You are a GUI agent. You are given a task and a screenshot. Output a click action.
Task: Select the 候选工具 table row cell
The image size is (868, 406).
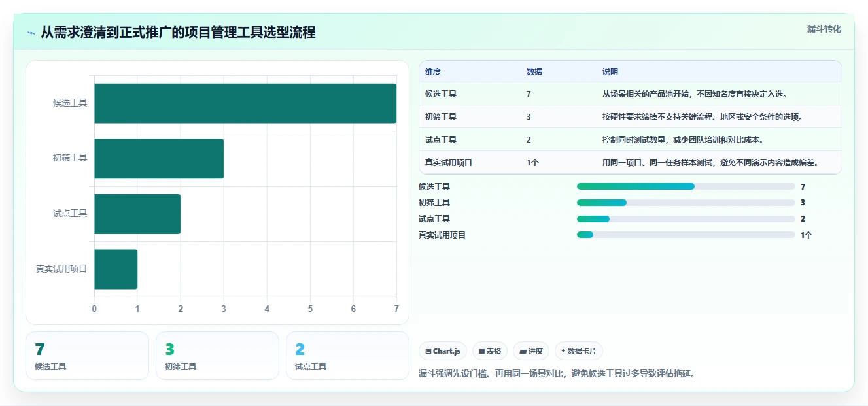click(441, 94)
